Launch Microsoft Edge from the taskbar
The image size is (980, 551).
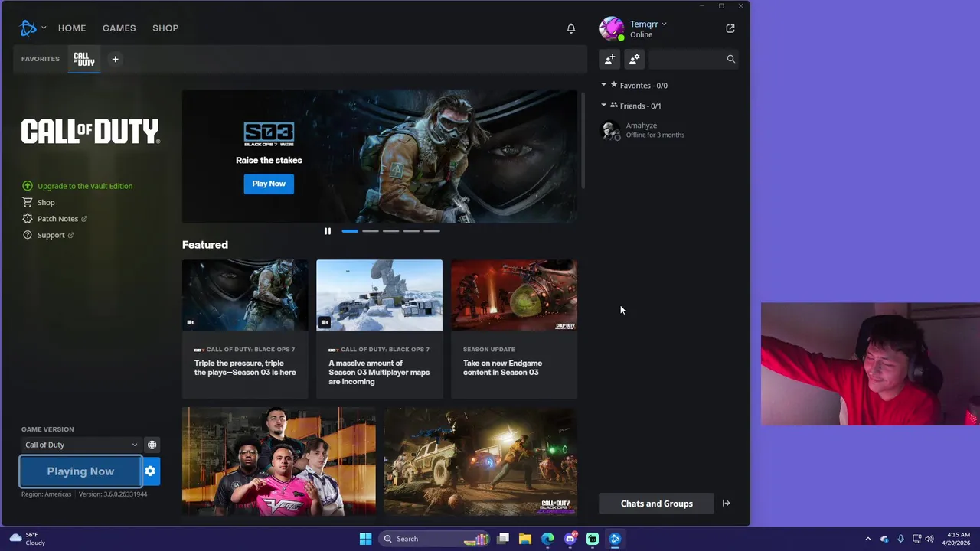pyautogui.click(x=547, y=539)
